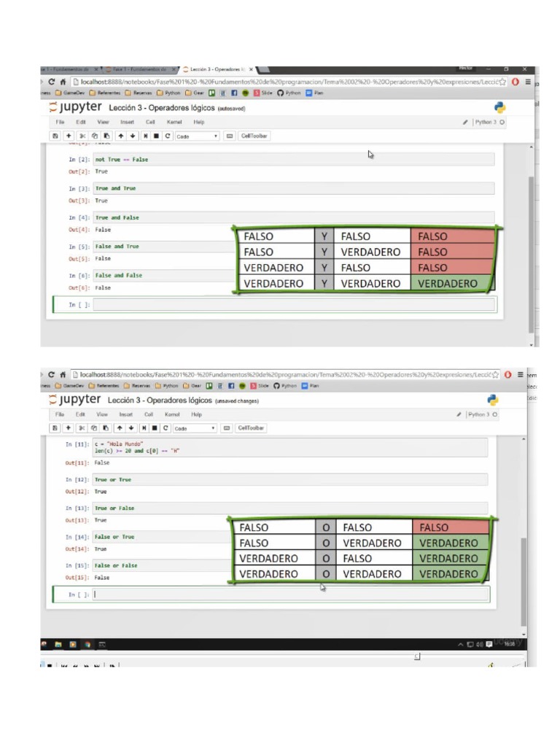Open cell type Code dropdown in bottom notebook

coord(194,428)
